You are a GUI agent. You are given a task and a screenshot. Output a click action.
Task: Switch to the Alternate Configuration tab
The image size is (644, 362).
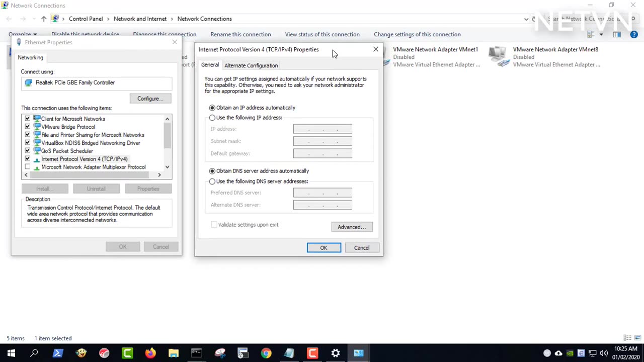coord(251,65)
